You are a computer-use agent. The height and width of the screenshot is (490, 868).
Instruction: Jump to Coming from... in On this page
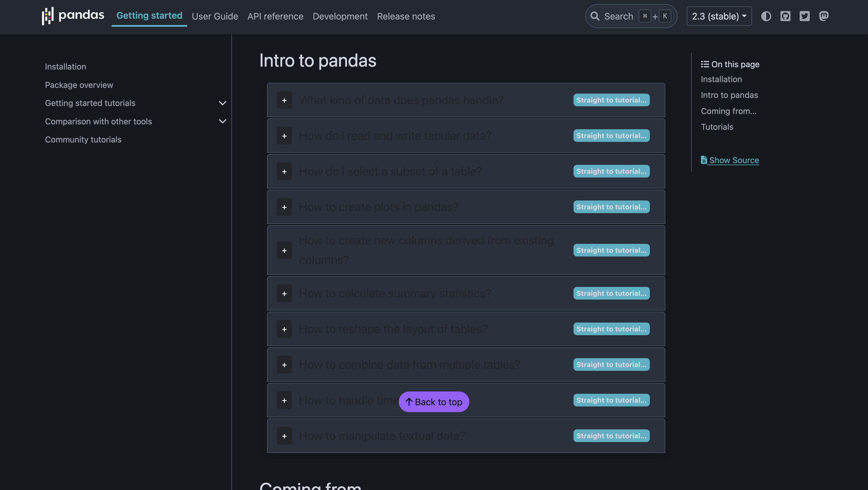pos(728,111)
